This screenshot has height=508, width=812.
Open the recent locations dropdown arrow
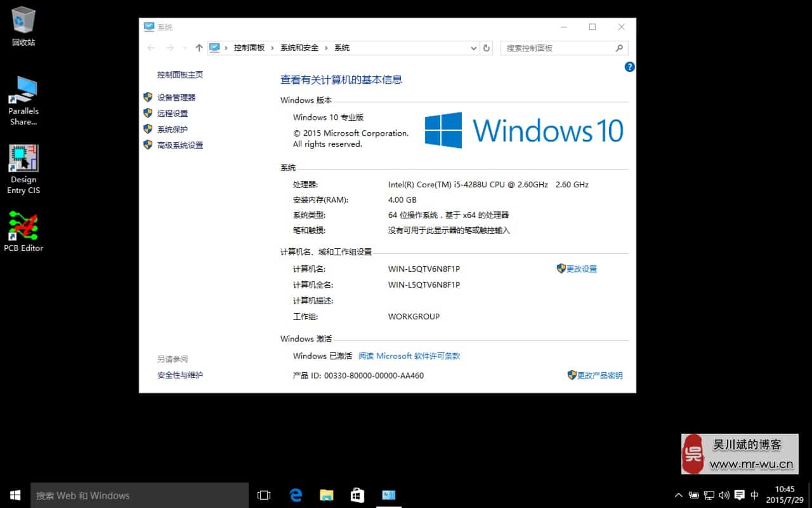(x=185, y=48)
